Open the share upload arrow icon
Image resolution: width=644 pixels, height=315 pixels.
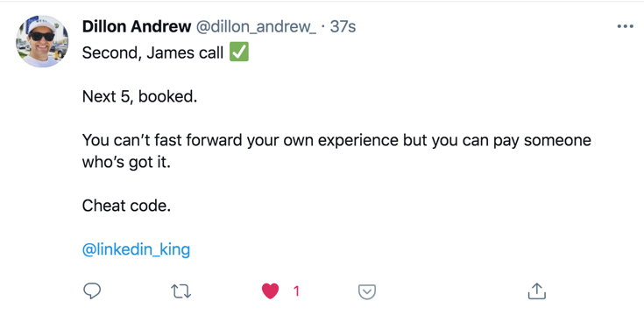coord(536,290)
